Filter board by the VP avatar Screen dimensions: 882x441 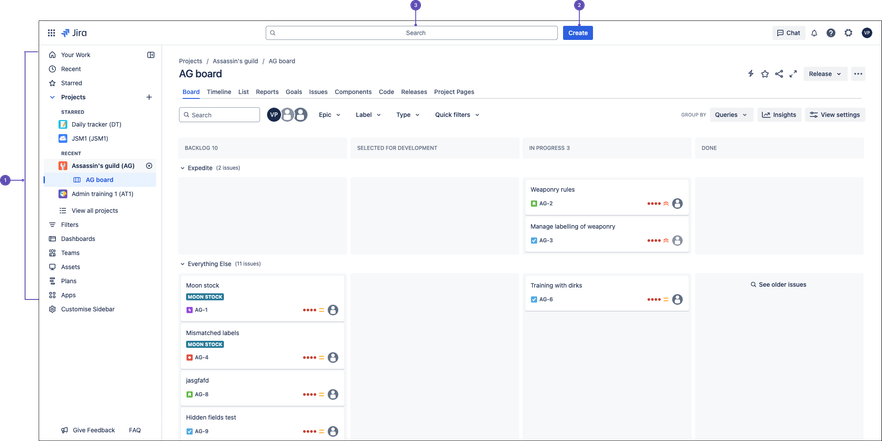274,115
